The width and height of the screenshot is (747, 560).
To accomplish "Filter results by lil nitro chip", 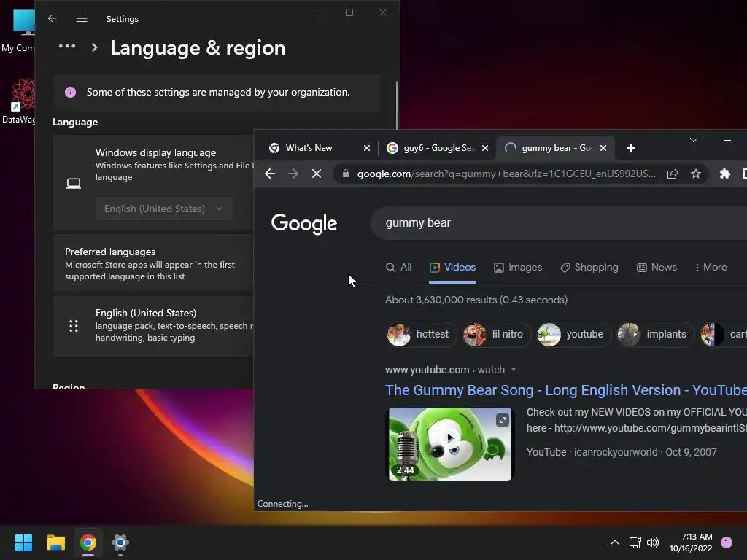I will click(x=495, y=334).
